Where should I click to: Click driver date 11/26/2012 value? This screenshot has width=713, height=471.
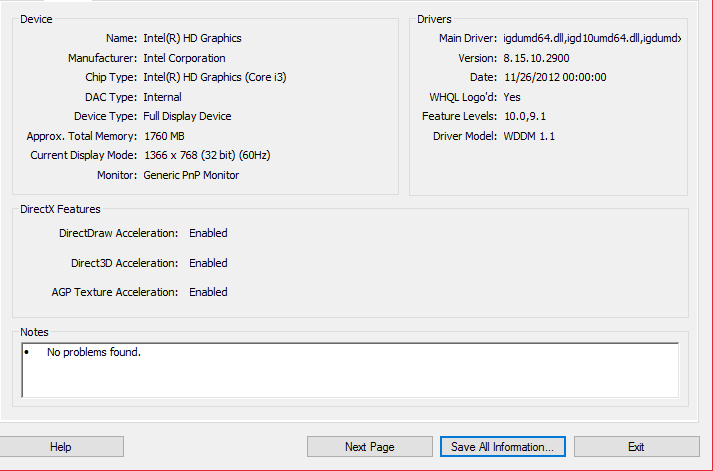[x=555, y=77]
